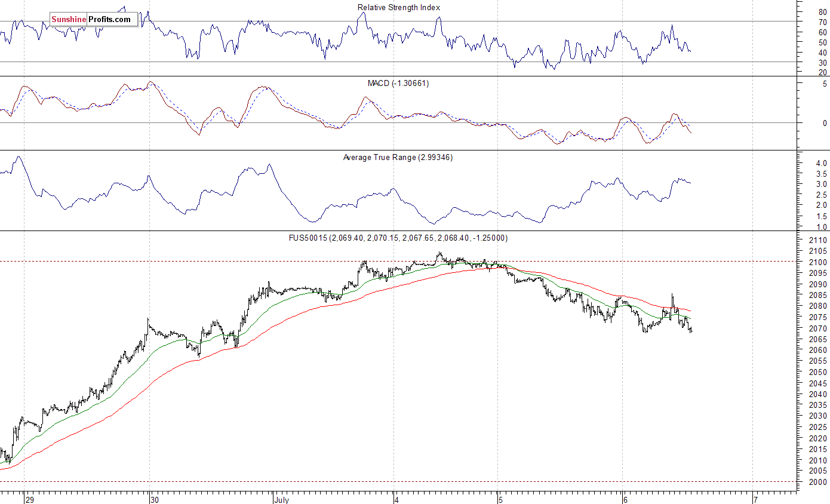The height and width of the screenshot is (504, 830).
Task: Click the RSI 70 level label
Action: [x=822, y=22]
